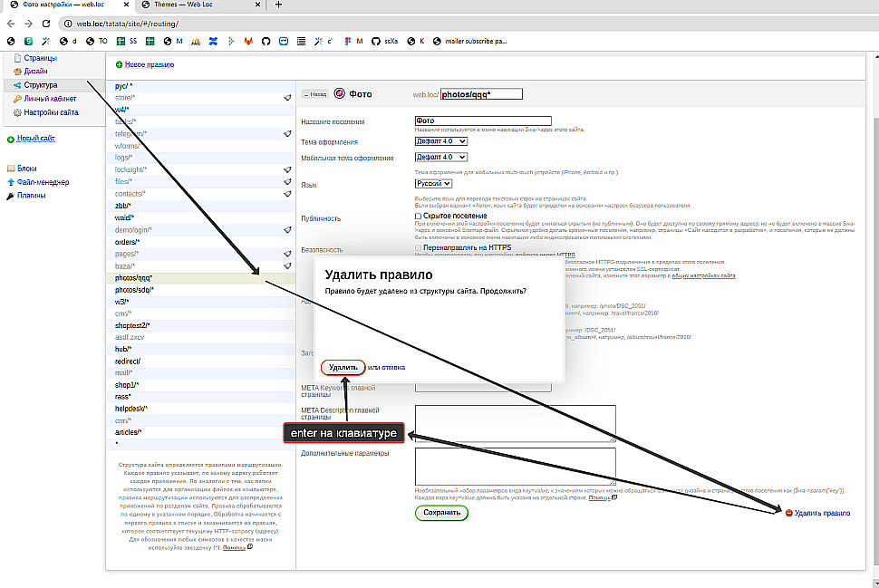Click the photos/qqq* URL input field
The width and height of the screenshot is (879, 588).
tap(481, 93)
